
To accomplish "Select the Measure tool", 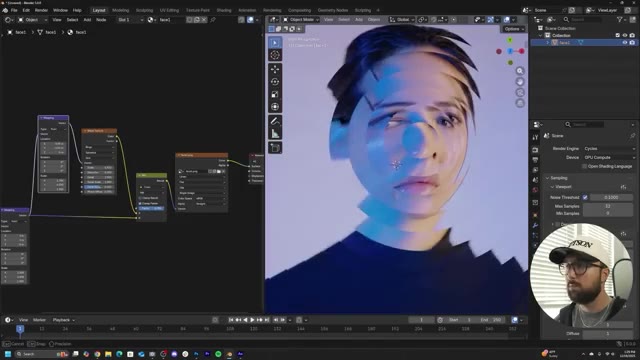I will point(275,133).
